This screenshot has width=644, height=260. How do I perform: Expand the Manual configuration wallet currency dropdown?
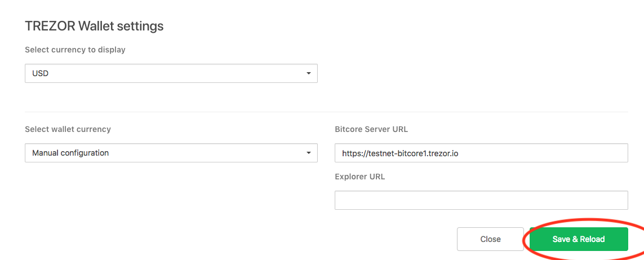pos(171,153)
